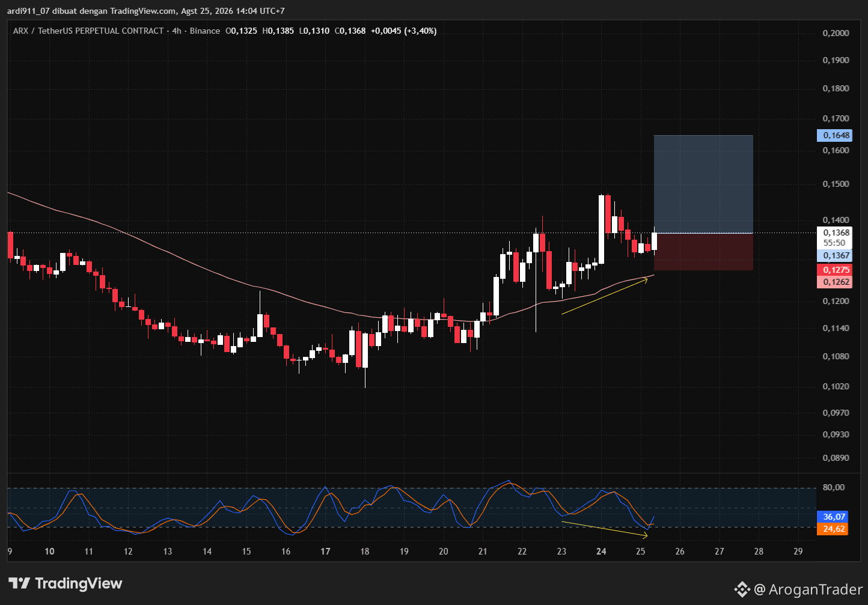Click the date 24 on time axis
The width and height of the screenshot is (868, 605).
pyautogui.click(x=602, y=552)
